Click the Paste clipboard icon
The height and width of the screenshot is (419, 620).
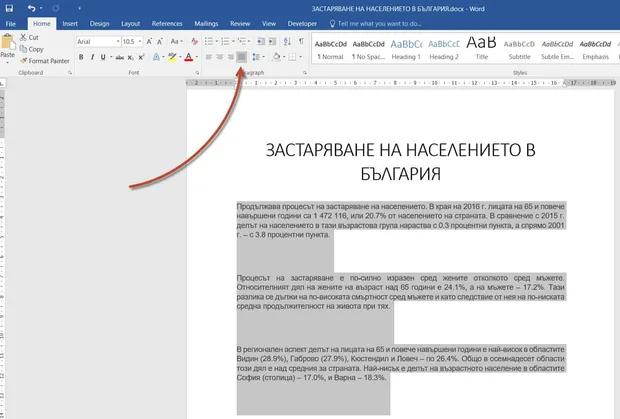(8, 41)
